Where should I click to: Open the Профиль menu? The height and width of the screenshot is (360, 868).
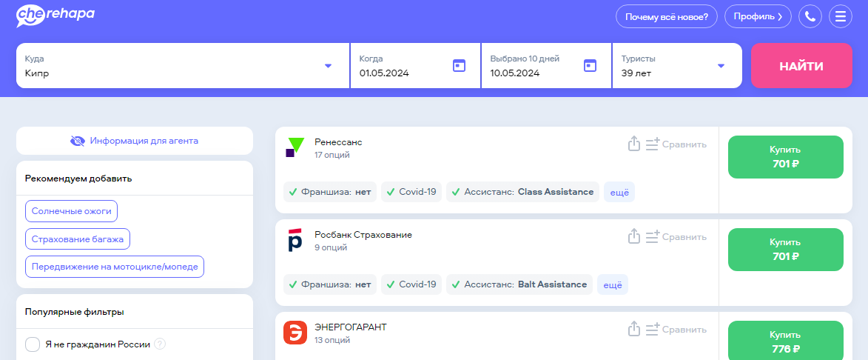pyautogui.click(x=758, y=16)
